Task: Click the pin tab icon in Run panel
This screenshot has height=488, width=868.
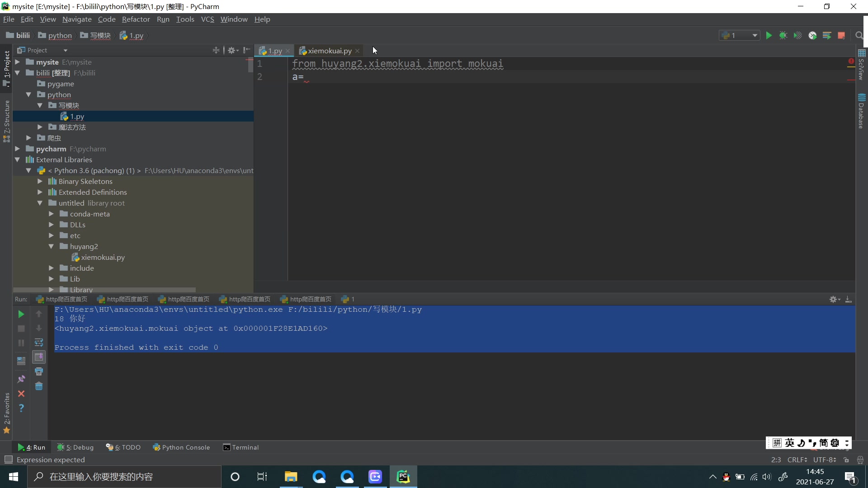Action: [21, 379]
